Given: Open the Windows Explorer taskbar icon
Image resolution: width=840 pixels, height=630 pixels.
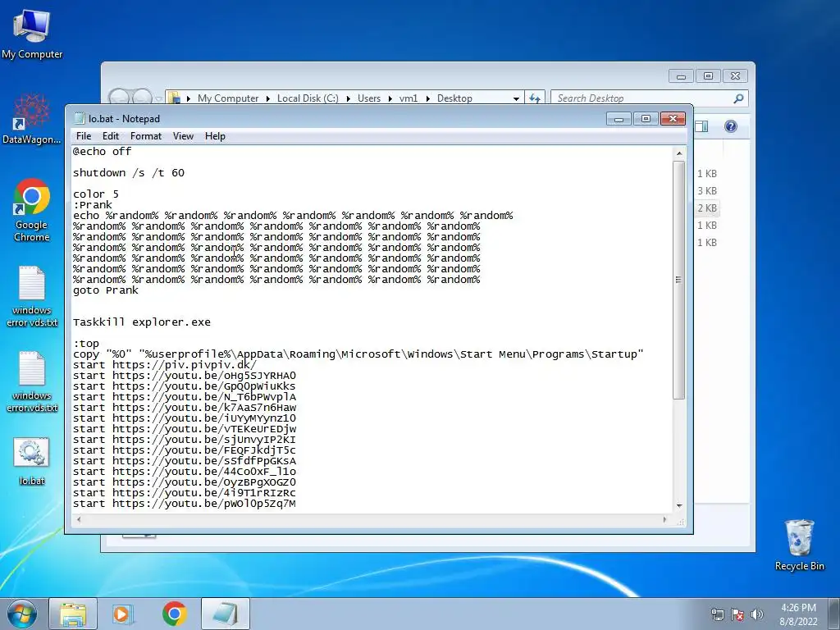Looking at the screenshot, I should 73,614.
